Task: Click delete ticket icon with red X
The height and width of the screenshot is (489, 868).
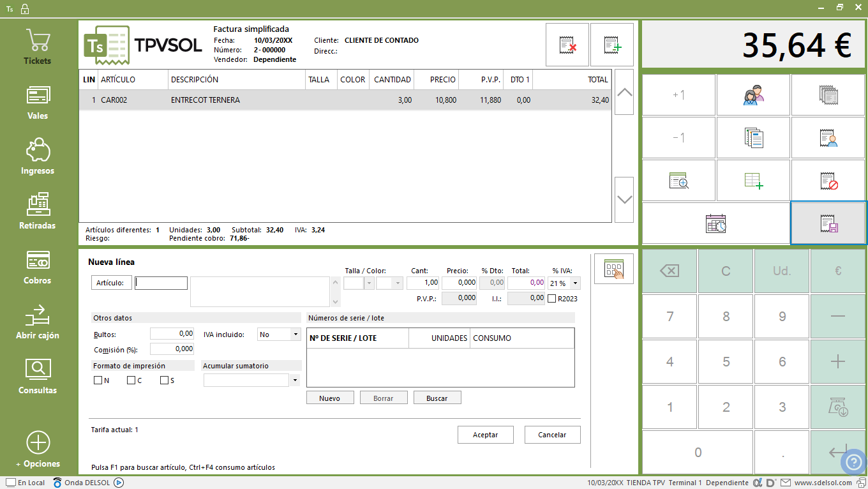Action: [567, 45]
